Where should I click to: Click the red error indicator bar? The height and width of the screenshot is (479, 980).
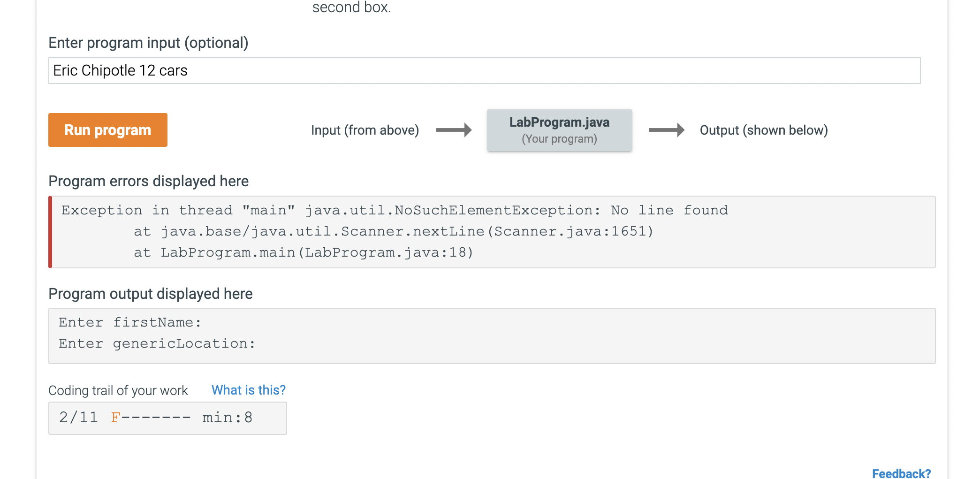coord(50,232)
